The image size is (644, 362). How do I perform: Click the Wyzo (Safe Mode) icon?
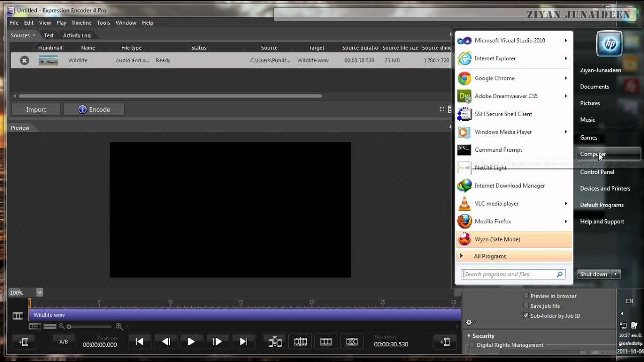tap(464, 239)
